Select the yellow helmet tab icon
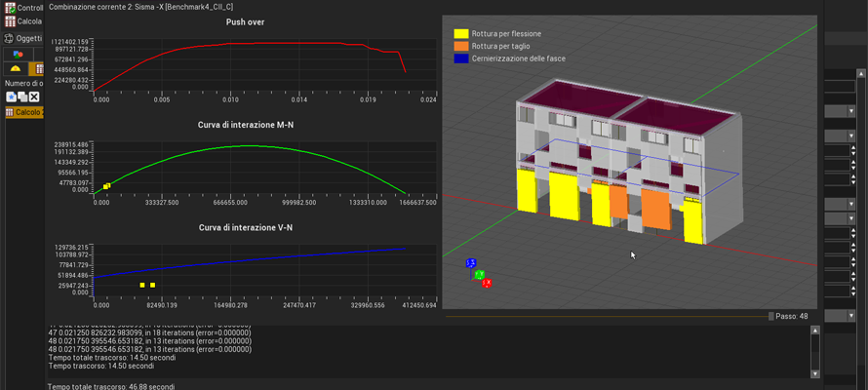Image resolution: width=868 pixels, height=390 pixels. pos(16,68)
